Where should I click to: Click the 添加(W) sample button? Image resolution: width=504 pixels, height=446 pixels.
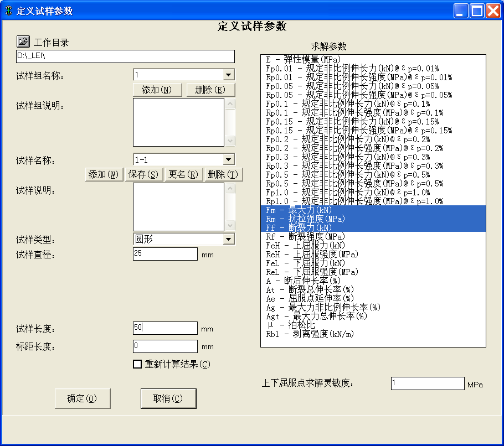click(x=104, y=174)
